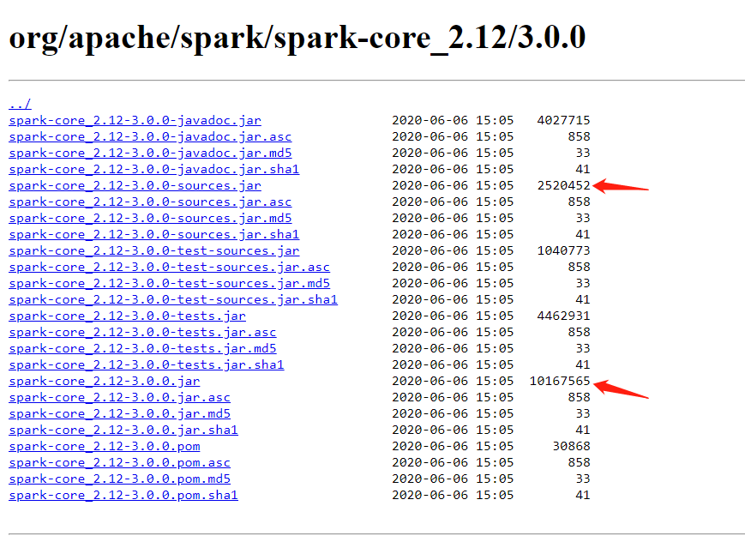
Task: Select file size 2520452 of sources.jar
Action: point(563,185)
